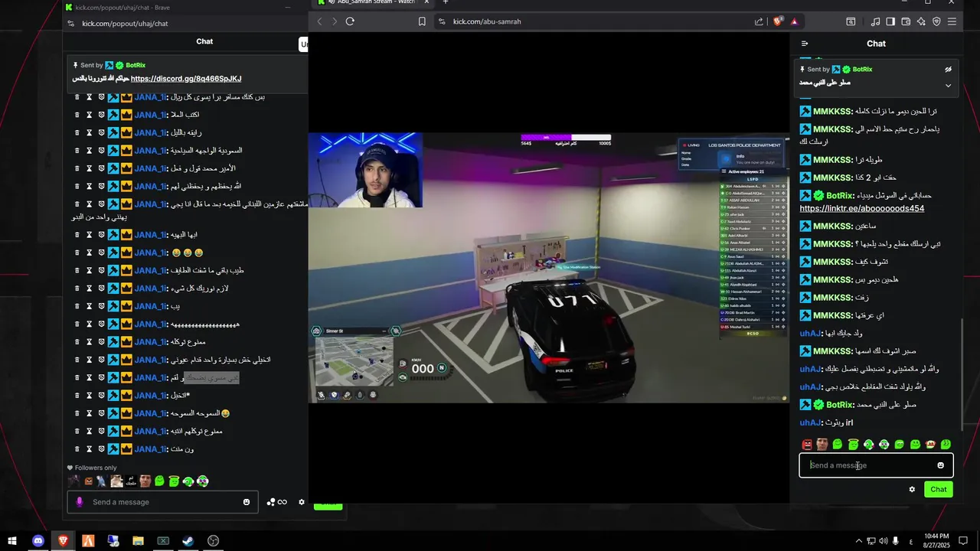Open emoji picker in popout chat input
Viewport: 980px width, 551px height.
click(247, 502)
